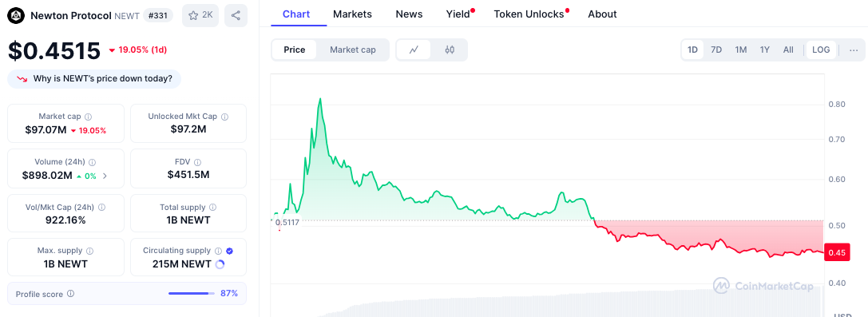Open the About tab
The image size is (868, 317).
[x=602, y=14]
